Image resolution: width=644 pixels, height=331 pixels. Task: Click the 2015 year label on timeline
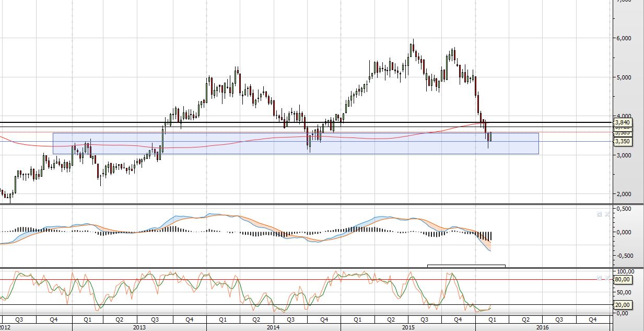408,327
